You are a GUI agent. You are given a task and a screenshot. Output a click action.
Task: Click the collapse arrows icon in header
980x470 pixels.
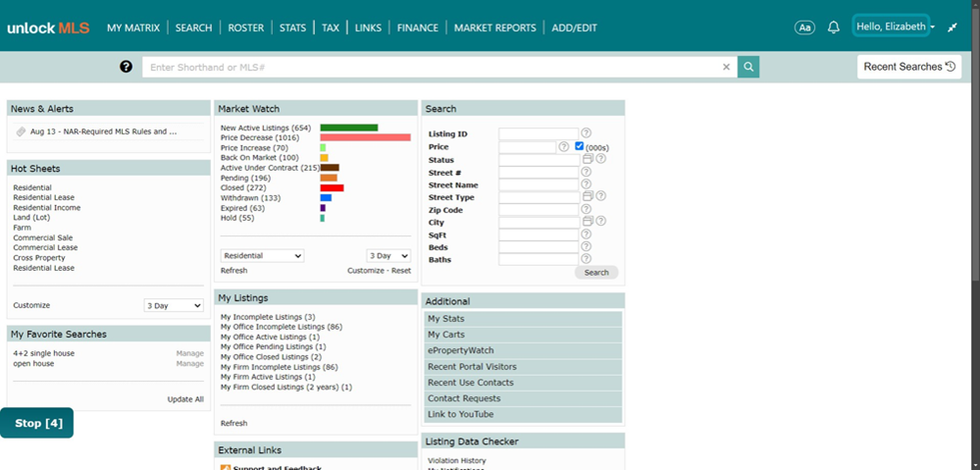[x=952, y=28]
